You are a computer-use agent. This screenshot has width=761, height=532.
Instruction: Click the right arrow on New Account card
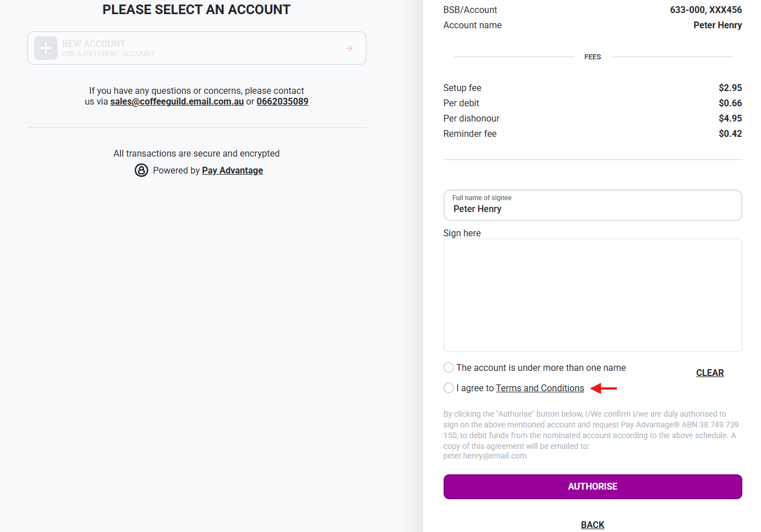(349, 49)
